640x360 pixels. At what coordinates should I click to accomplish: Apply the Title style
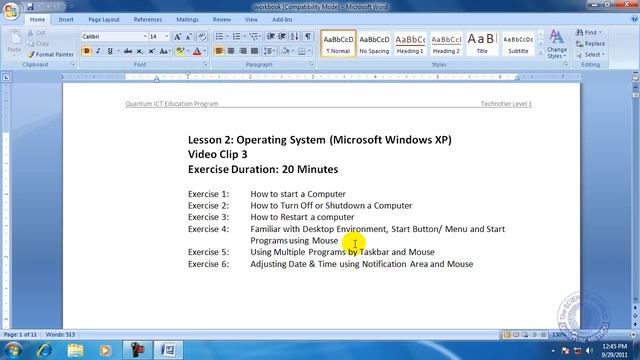[482, 43]
